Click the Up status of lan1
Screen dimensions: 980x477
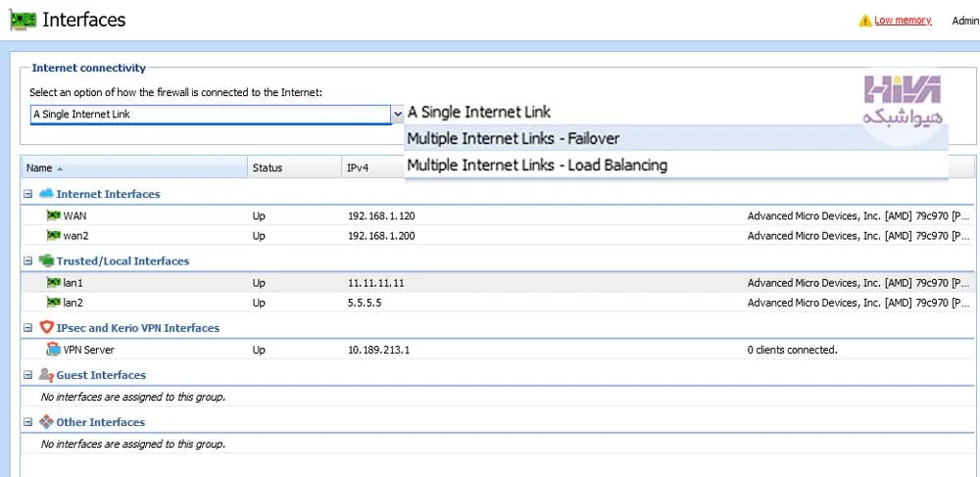(x=259, y=283)
